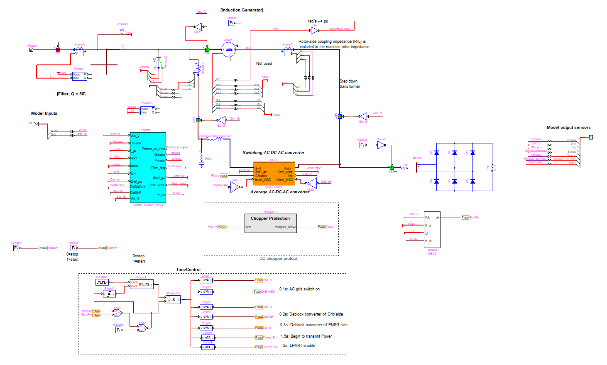Click the 'Step down transformer' label
Image resolution: width=607 pixels, height=365 pixels.
pyautogui.click(x=349, y=84)
